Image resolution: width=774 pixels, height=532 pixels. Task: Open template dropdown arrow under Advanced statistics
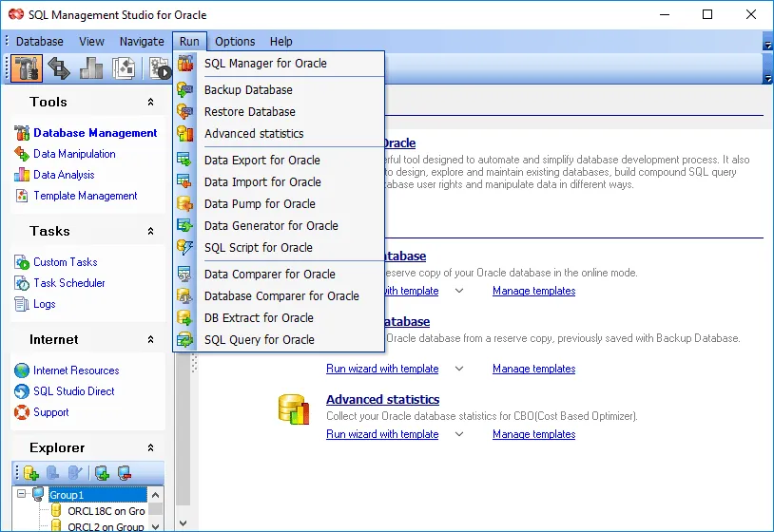click(459, 434)
